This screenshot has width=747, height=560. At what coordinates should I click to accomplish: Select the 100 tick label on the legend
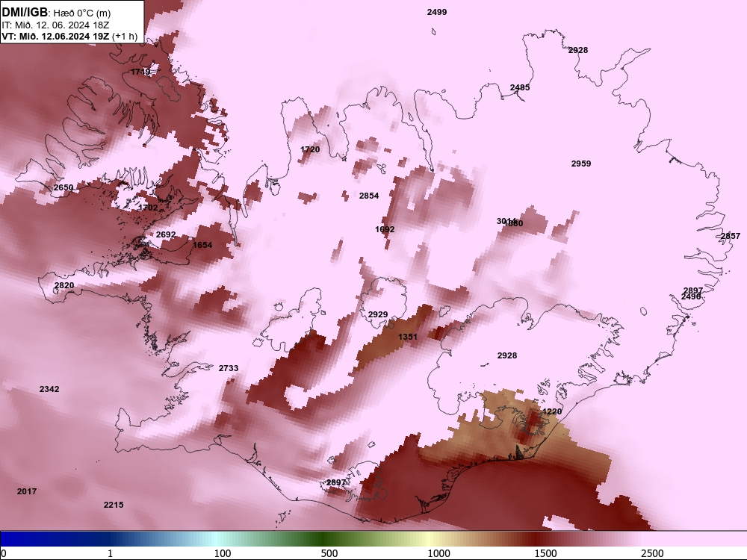click(223, 553)
